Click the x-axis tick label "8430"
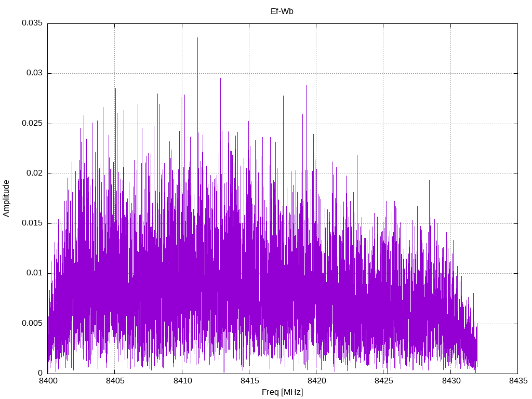Image resolution: width=532 pixels, height=399 pixels. click(451, 381)
